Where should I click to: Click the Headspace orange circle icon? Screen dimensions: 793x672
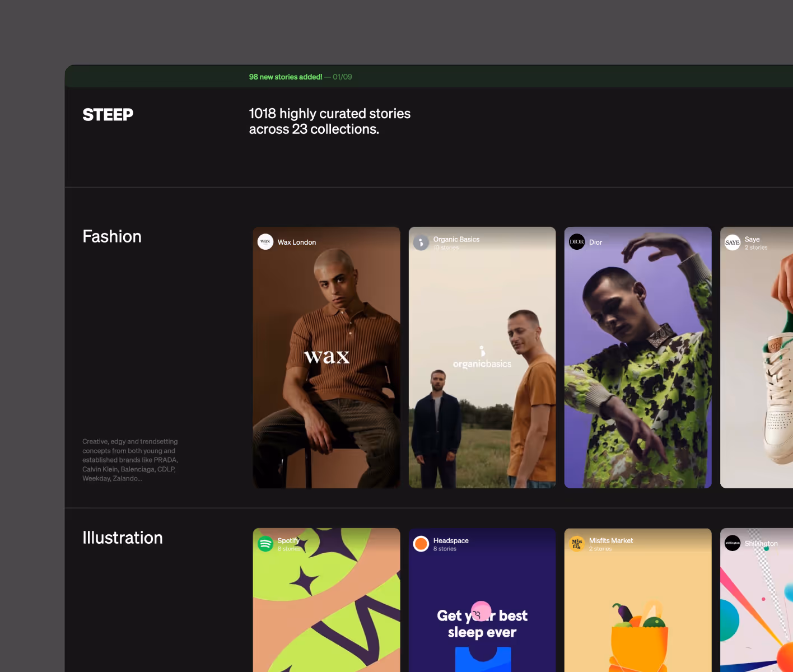coord(421,544)
